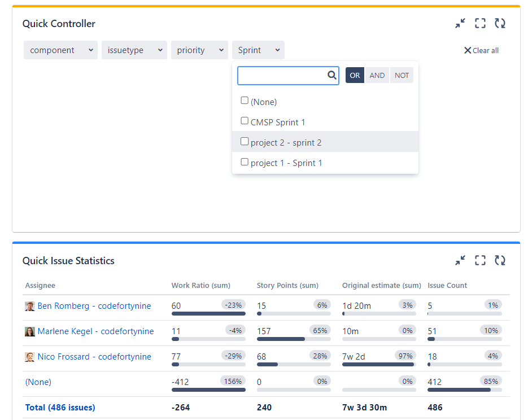
Task: Select the CMSP Sprint 1 checkbox
Action: tap(245, 120)
